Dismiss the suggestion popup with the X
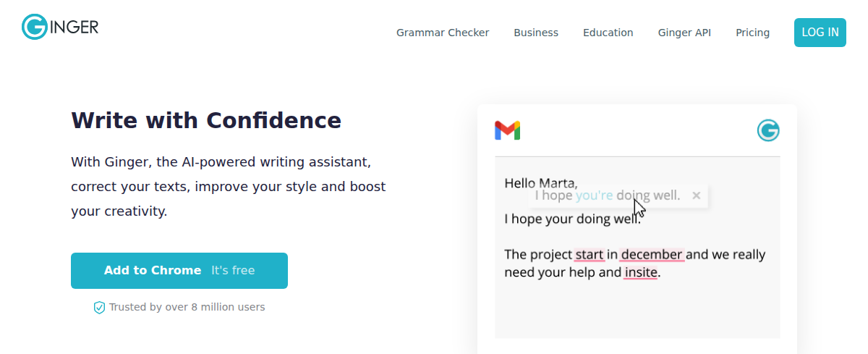This screenshot has height=354, width=868. (x=696, y=195)
